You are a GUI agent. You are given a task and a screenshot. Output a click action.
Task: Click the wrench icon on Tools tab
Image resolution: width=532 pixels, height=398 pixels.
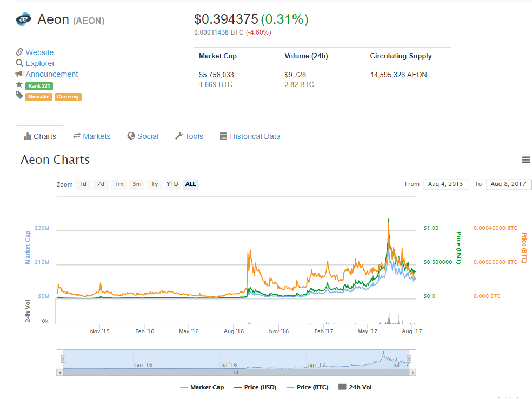(179, 136)
